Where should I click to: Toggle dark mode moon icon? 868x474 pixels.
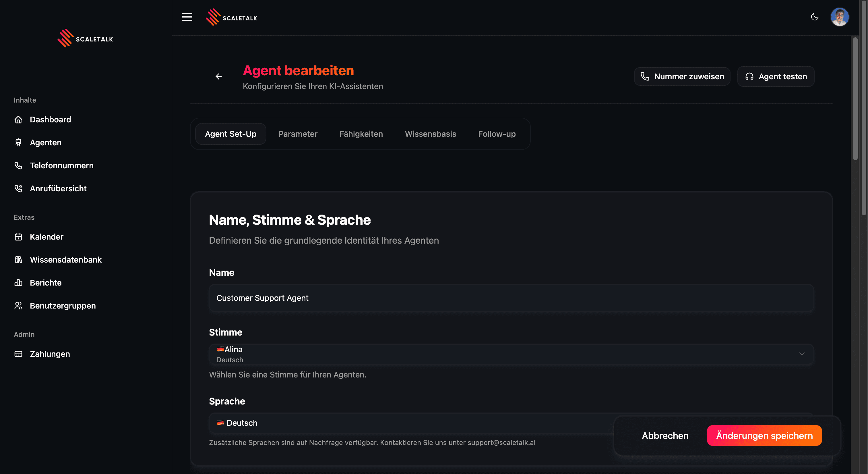(814, 17)
